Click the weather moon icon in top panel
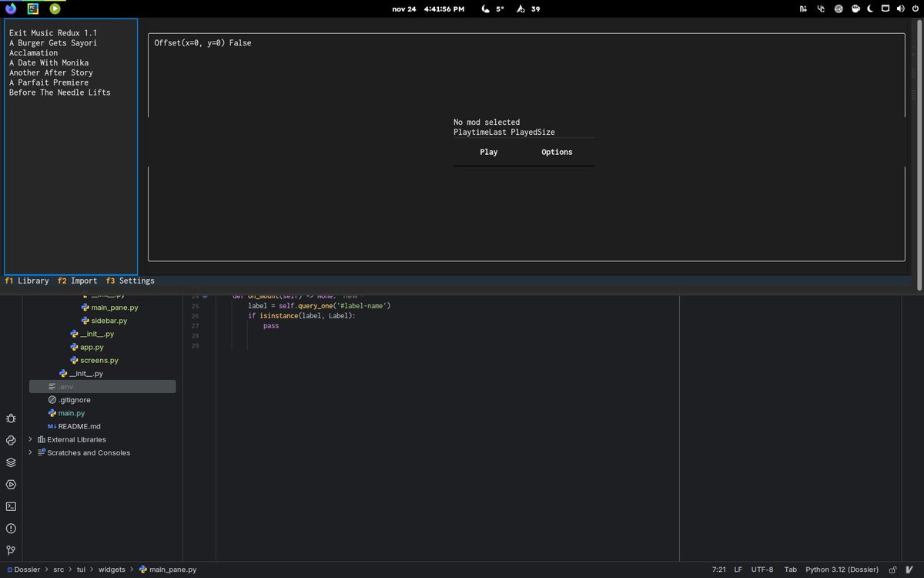This screenshot has height=578, width=924. (x=486, y=9)
